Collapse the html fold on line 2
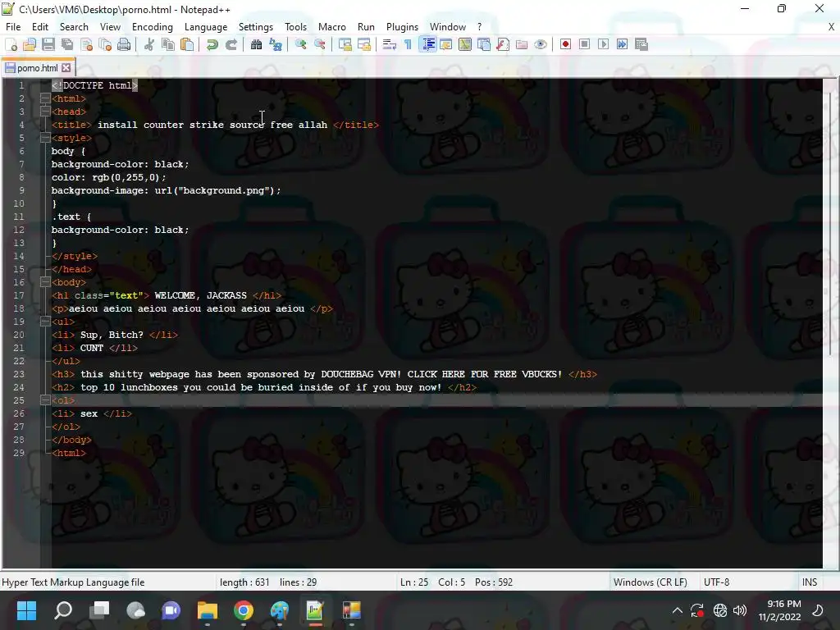Image resolution: width=840 pixels, height=630 pixels. point(45,98)
